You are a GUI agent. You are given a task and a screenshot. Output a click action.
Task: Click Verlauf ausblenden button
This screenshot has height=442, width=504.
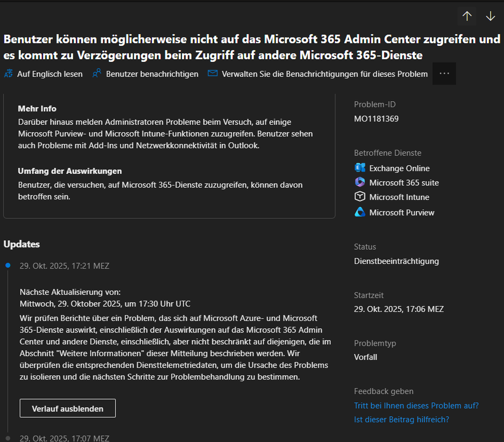pyautogui.click(x=67, y=408)
